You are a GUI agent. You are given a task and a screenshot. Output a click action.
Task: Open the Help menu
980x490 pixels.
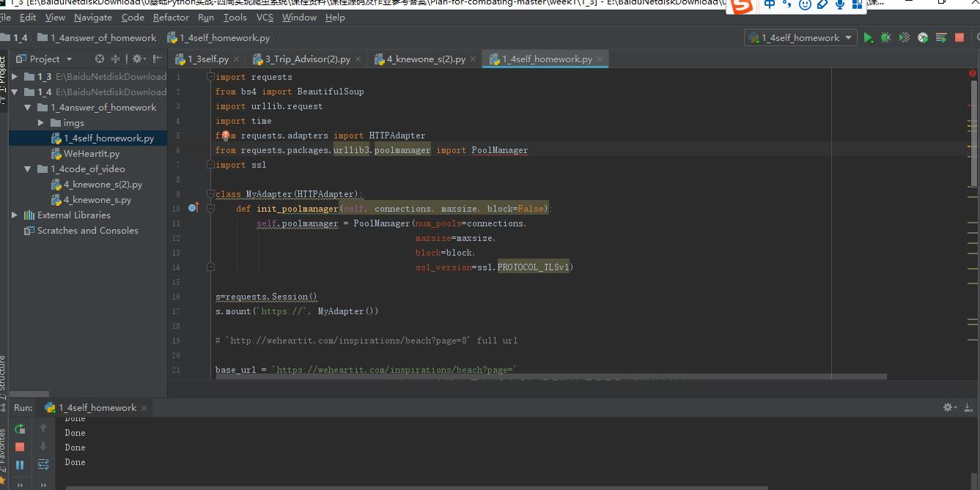coord(335,17)
